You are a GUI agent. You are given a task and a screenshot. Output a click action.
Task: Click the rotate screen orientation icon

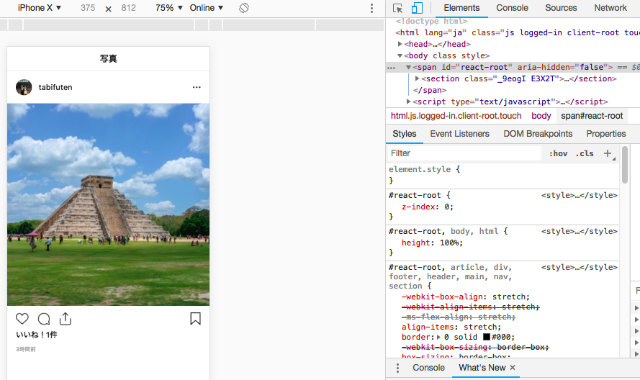(x=244, y=8)
